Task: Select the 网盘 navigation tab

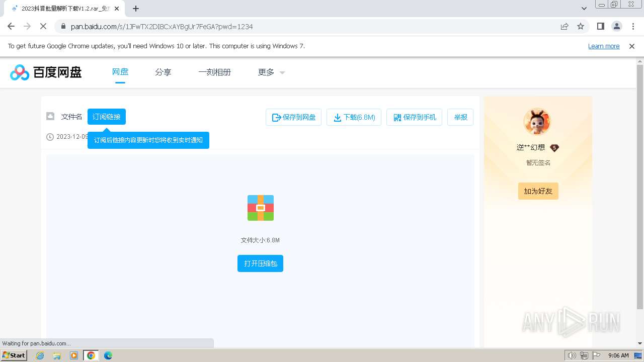Action: tap(120, 72)
